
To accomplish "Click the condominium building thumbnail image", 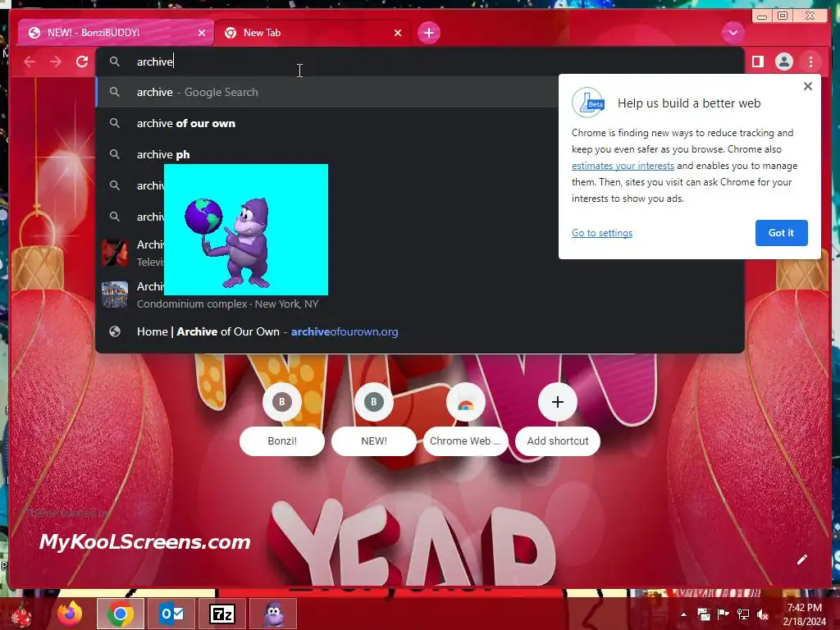I will (x=115, y=294).
